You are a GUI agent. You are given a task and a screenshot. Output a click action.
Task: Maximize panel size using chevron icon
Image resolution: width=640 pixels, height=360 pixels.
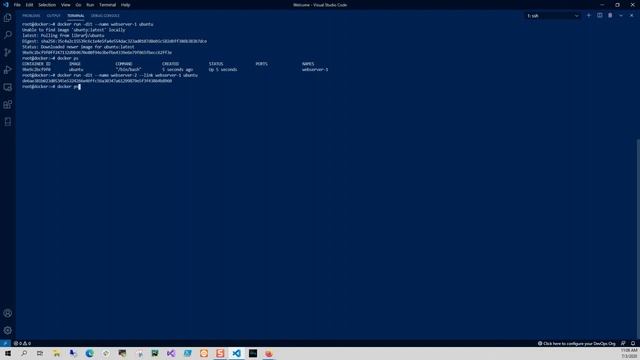tap(621, 16)
